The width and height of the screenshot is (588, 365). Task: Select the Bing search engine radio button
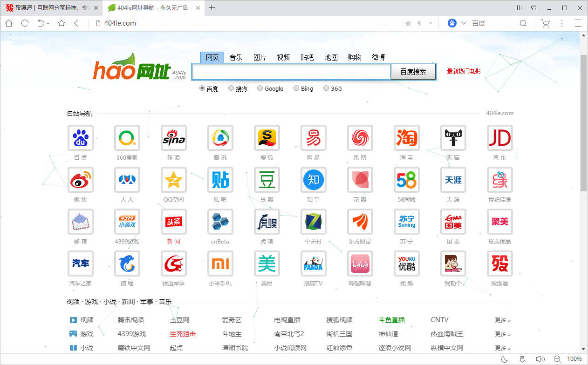[x=296, y=88]
